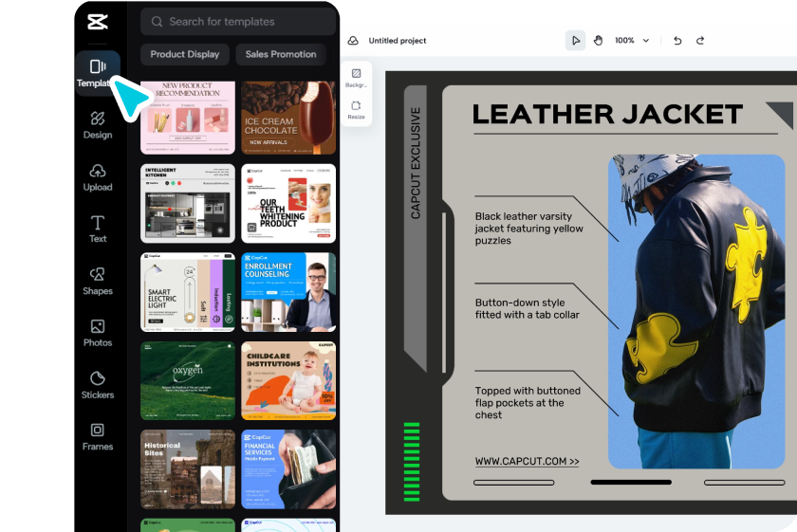
Task: Click the Search for templates field
Action: pos(238,22)
